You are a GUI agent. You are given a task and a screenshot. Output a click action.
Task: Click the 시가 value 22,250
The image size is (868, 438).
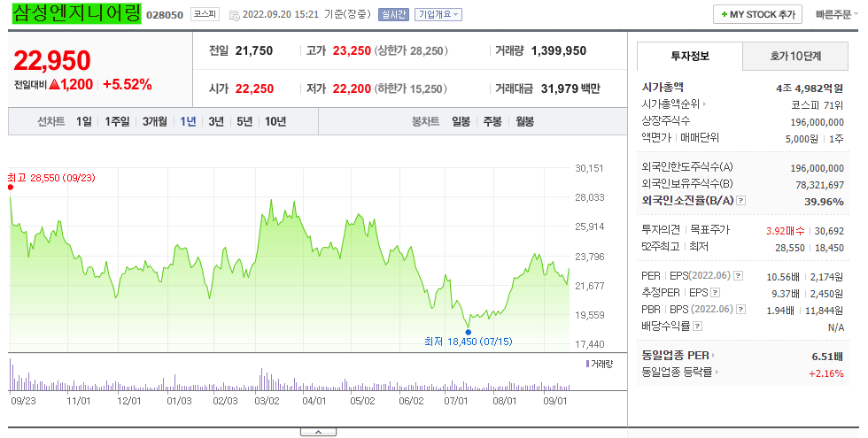click(254, 88)
